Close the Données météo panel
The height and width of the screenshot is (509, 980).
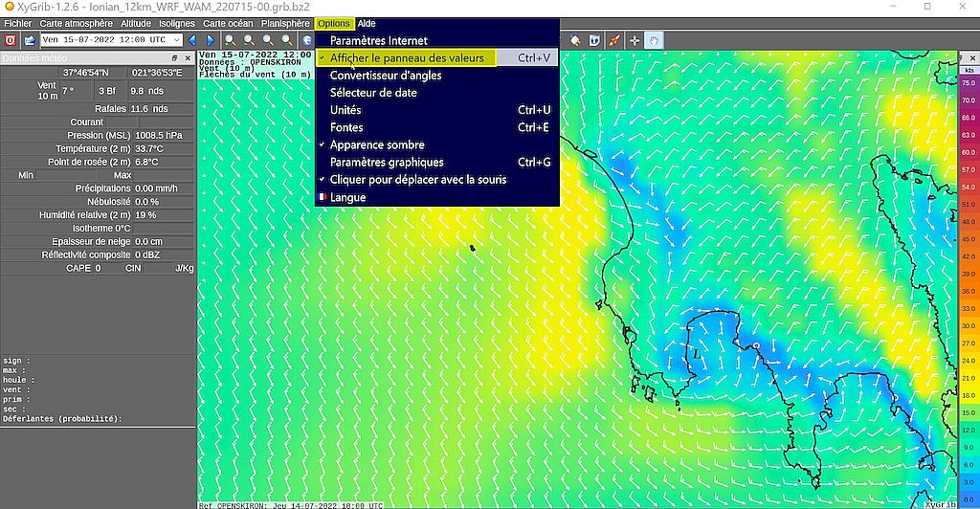188,58
